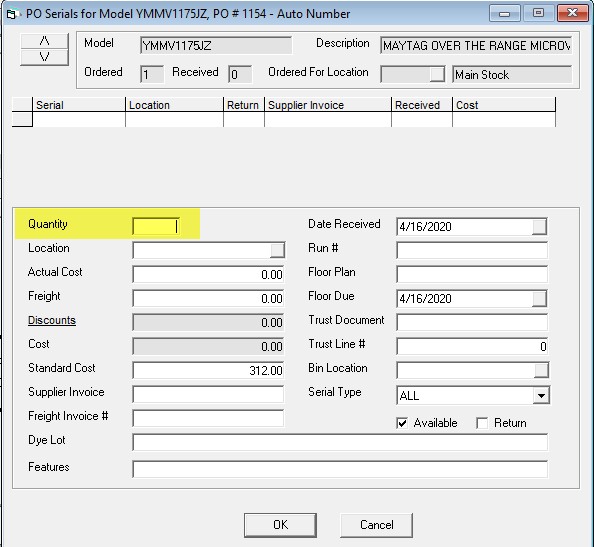Expand the Serial Type dropdown

tap(541, 395)
